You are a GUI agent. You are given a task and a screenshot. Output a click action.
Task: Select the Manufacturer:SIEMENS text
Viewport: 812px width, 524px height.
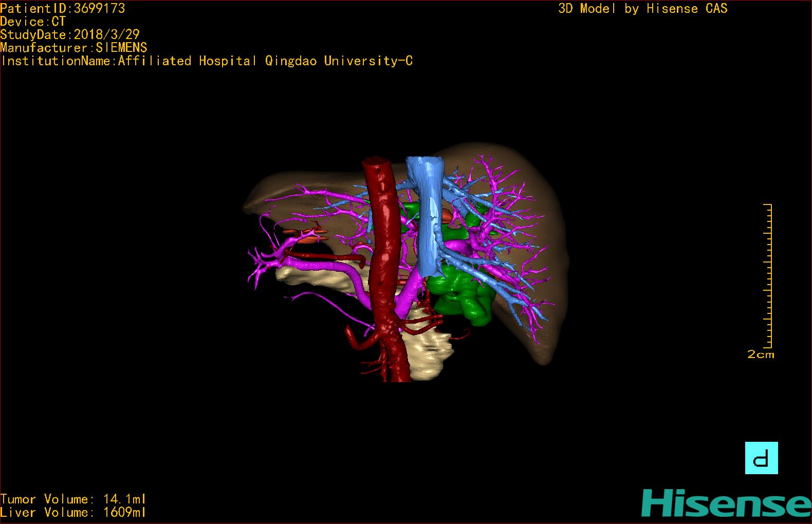coord(74,48)
